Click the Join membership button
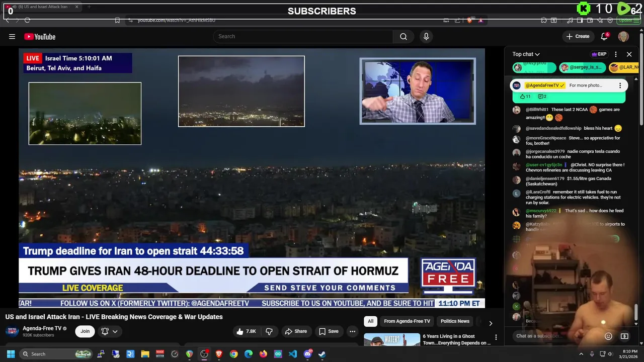Viewport: 644px width, 362px height. click(x=85, y=331)
